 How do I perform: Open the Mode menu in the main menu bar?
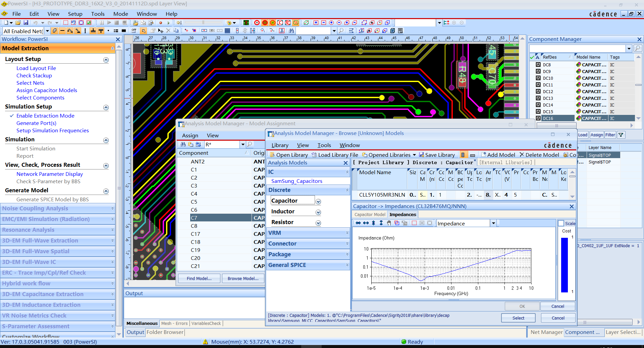tap(121, 14)
